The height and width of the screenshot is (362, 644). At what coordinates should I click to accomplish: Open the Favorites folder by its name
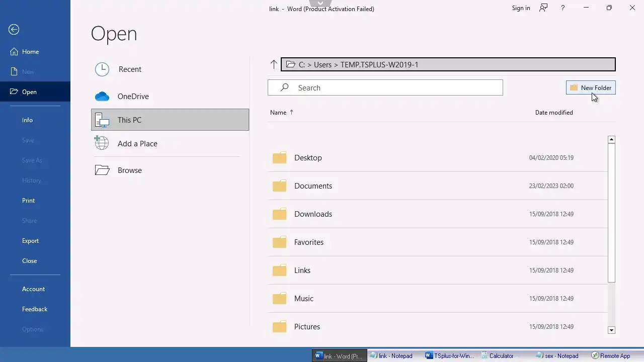pyautogui.click(x=309, y=242)
